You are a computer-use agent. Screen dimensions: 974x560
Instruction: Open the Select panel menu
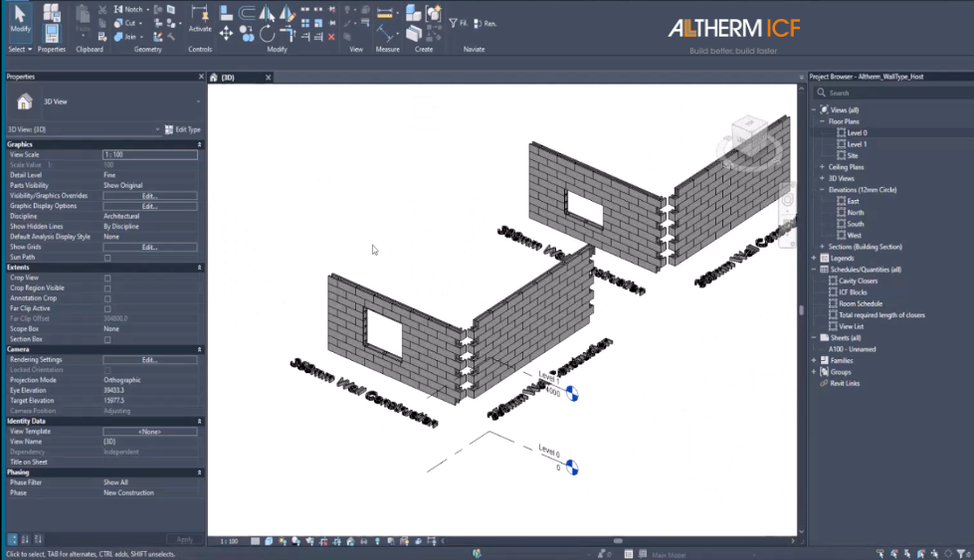pyautogui.click(x=20, y=49)
